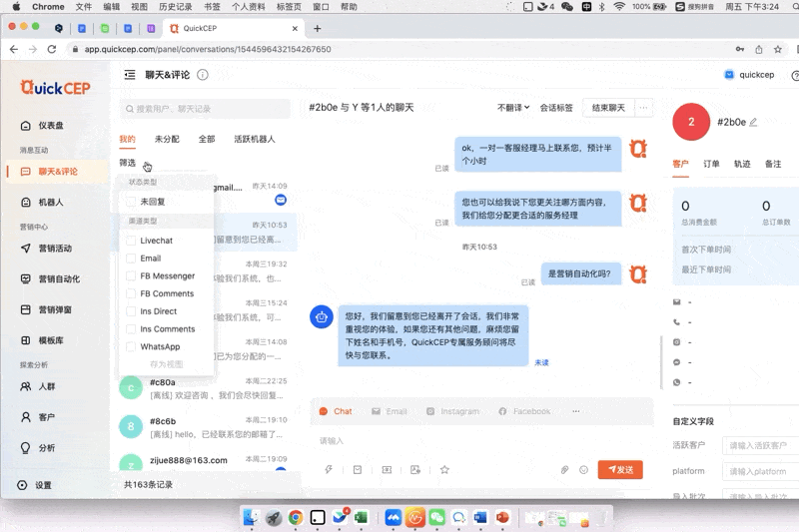Viewport: 799px width, 532px height.
Task: Open Excel from the Dock
Action: coord(361,518)
